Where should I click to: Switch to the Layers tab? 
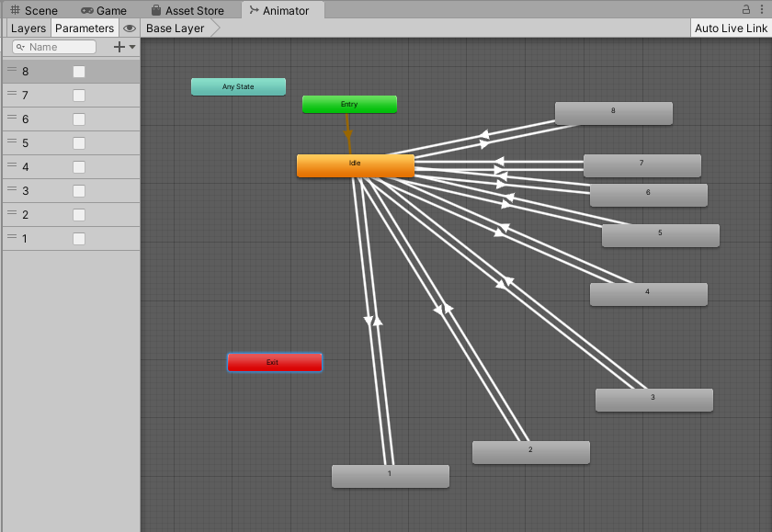click(28, 28)
